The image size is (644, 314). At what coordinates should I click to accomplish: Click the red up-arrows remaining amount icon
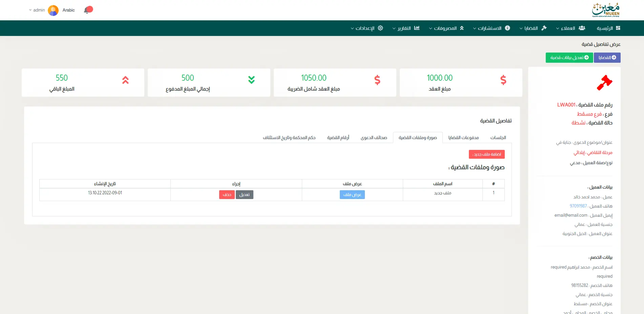(x=125, y=80)
